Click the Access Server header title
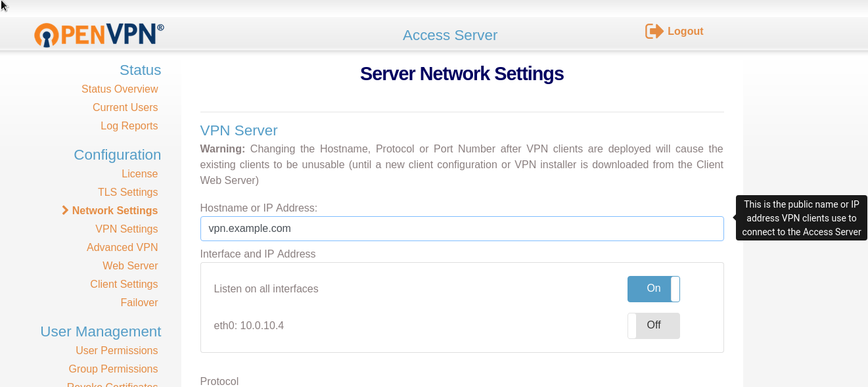 pyautogui.click(x=450, y=35)
